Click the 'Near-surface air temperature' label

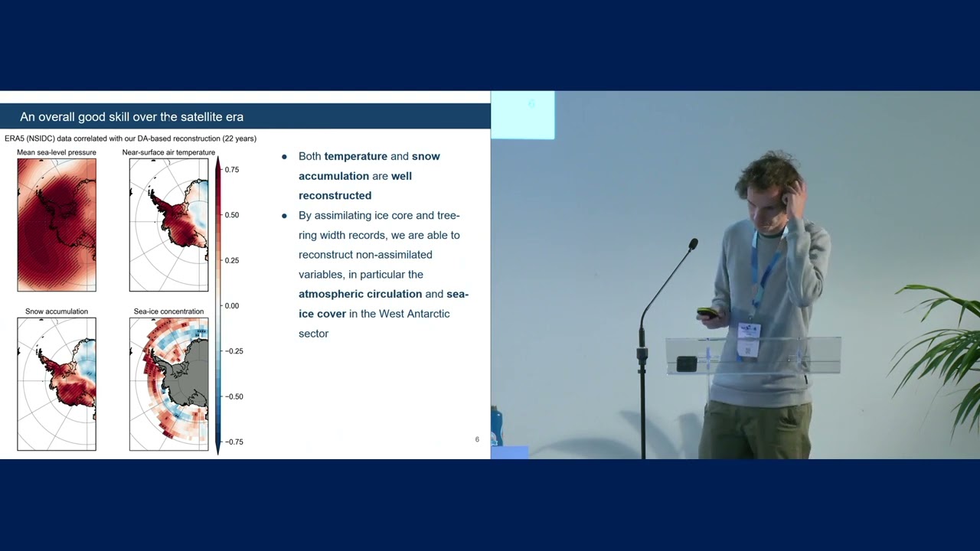pyautogui.click(x=168, y=152)
